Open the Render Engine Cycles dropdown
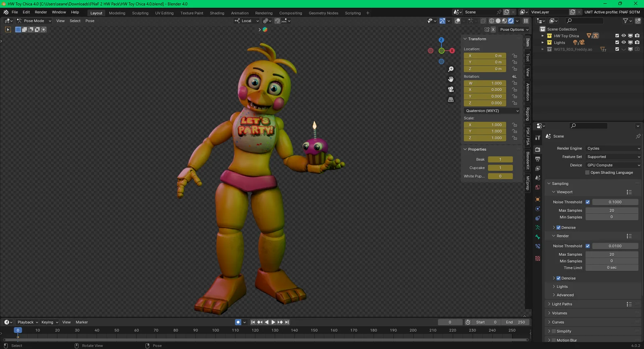Screen dimensions: 644x349 tap(613, 148)
